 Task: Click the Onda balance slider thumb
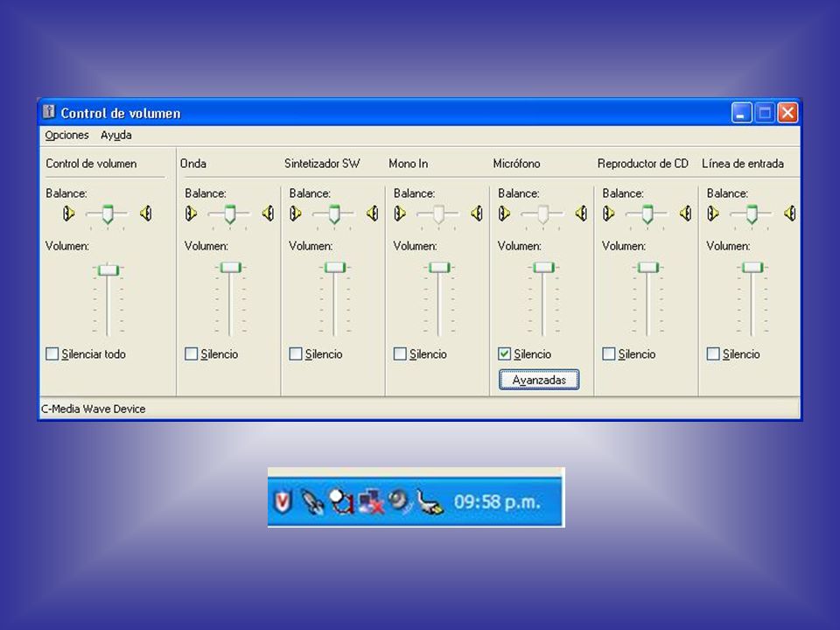tap(230, 213)
